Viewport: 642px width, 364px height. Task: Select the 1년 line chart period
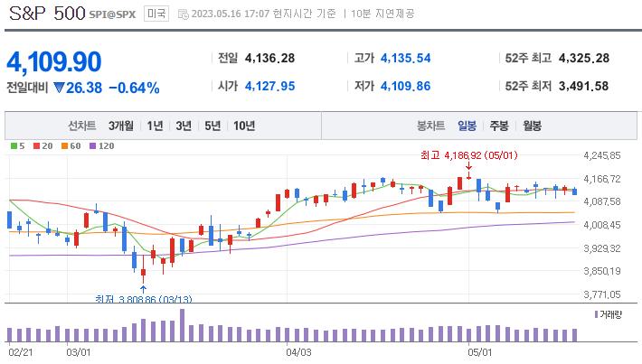[156, 126]
